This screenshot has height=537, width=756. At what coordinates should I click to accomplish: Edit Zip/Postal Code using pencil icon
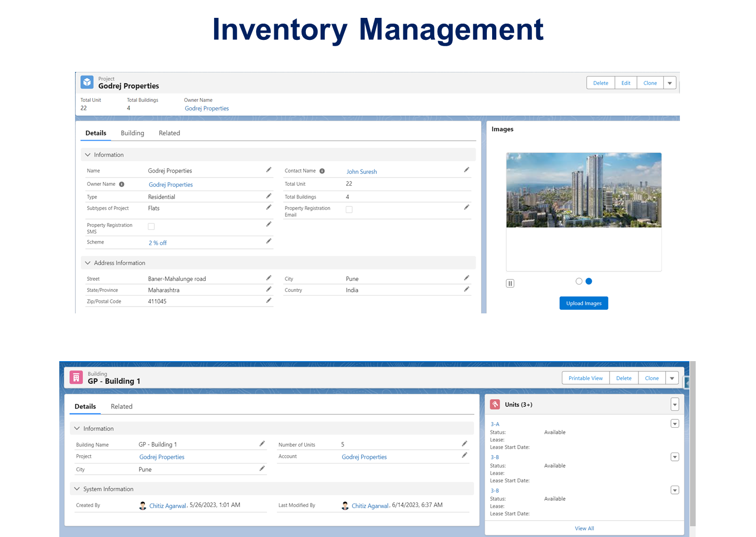(269, 301)
